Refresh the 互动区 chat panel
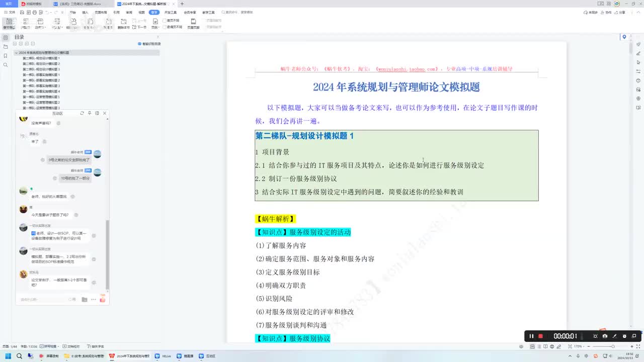644x362 pixels. [82, 113]
